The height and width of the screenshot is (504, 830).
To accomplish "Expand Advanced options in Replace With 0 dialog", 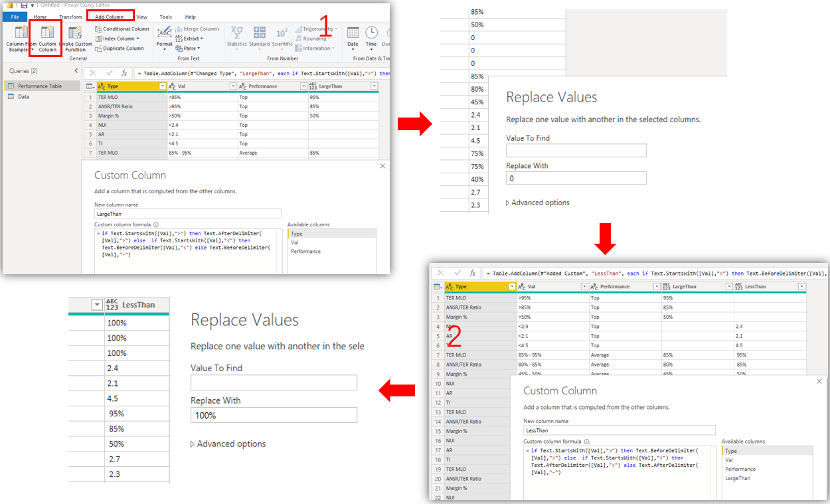I will 538,203.
